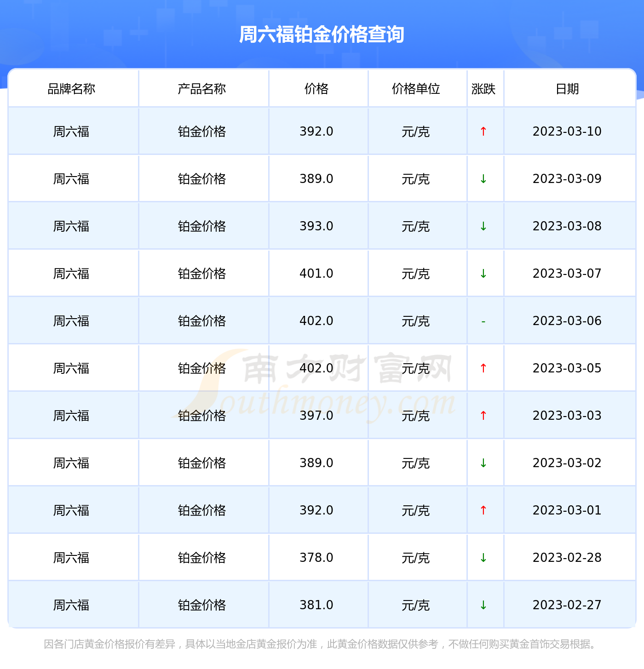The height and width of the screenshot is (669, 644).
Task: Click the date 2023-03-01
Action: click(567, 510)
